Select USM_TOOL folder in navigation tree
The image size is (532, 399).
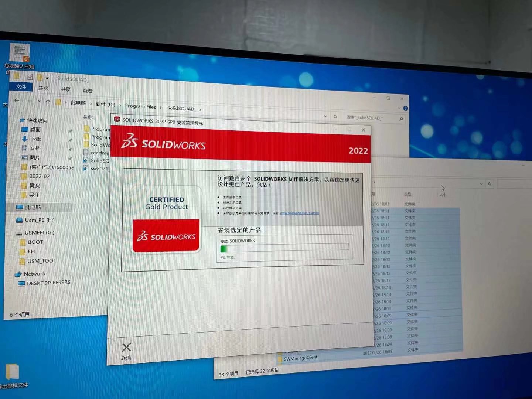point(41,261)
